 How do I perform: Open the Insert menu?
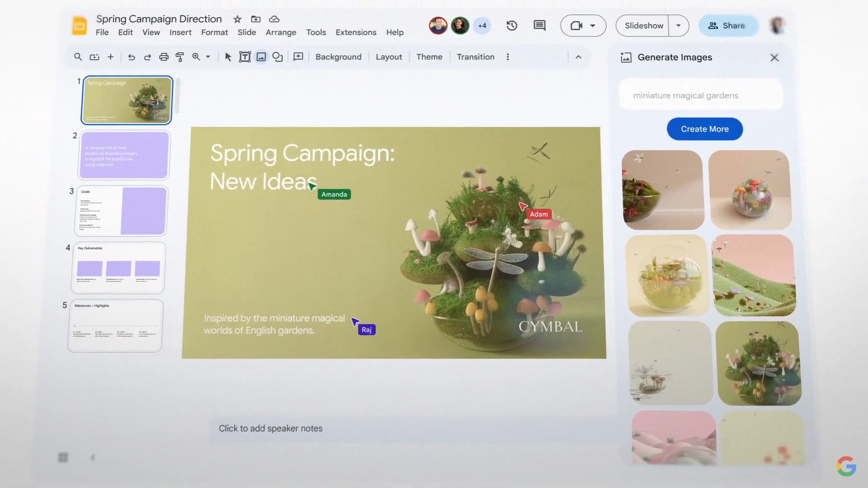180,33
